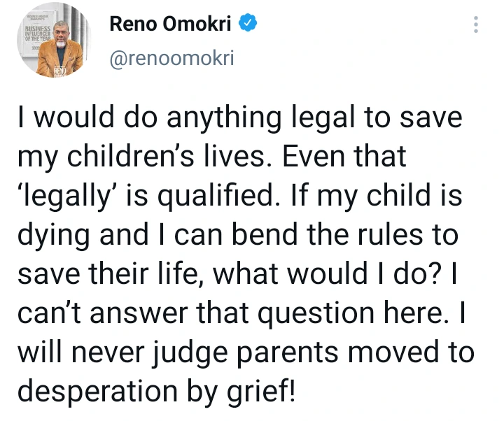Open the three-dot more options menu

pos(476,25)
